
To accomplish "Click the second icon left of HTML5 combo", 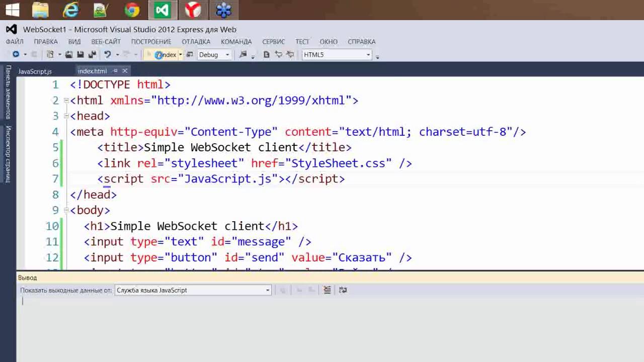I will tap(278, 54).
